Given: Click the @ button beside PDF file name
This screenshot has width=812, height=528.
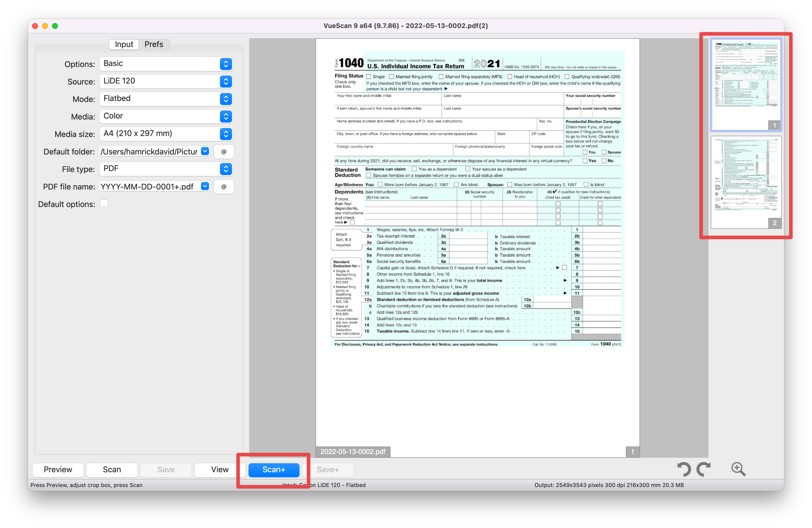Looking at the screenshot, I should click(224, 186).
